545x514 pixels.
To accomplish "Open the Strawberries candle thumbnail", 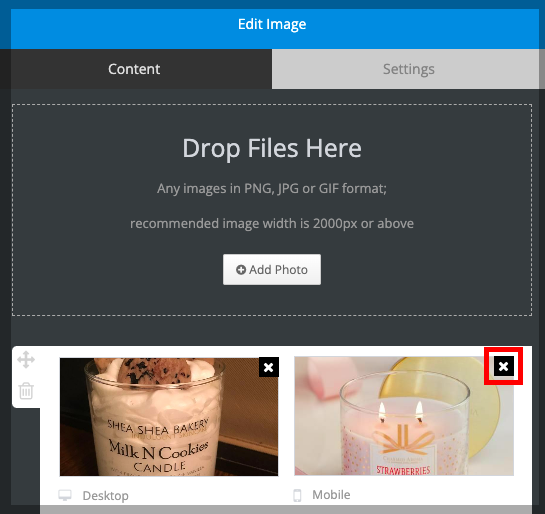I will click(404, 416).
